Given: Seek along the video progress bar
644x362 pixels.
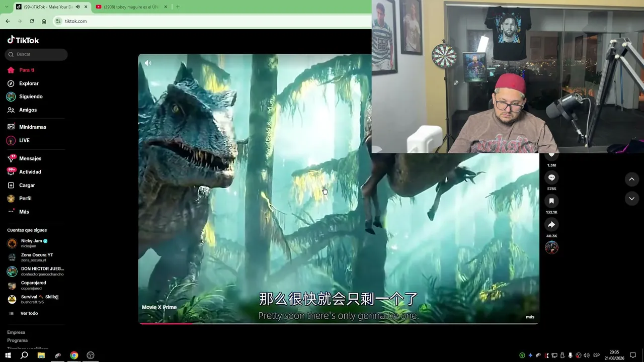Looking at the screenshot, I should tap(339, 323).
